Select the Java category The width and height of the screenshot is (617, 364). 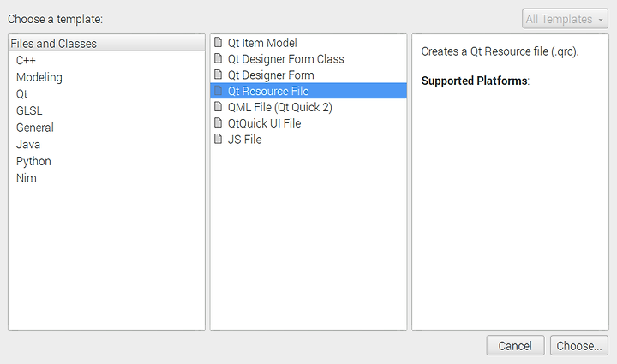click(x=28, y=145)
